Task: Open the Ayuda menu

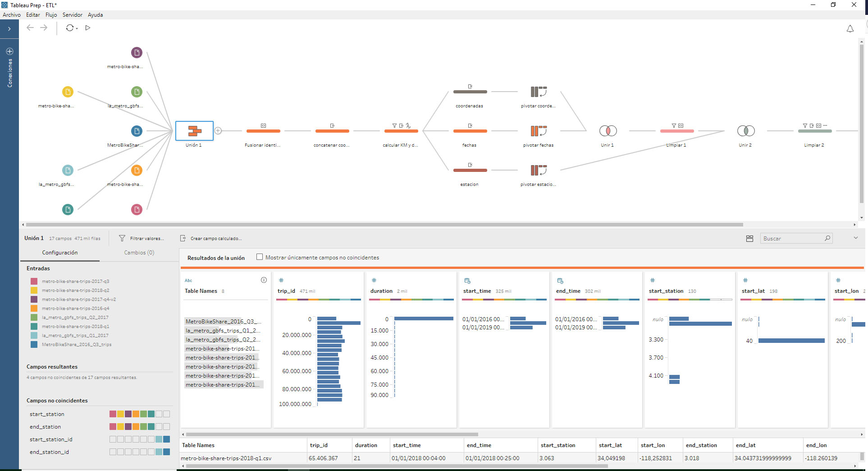Action: tap(95, 15)
